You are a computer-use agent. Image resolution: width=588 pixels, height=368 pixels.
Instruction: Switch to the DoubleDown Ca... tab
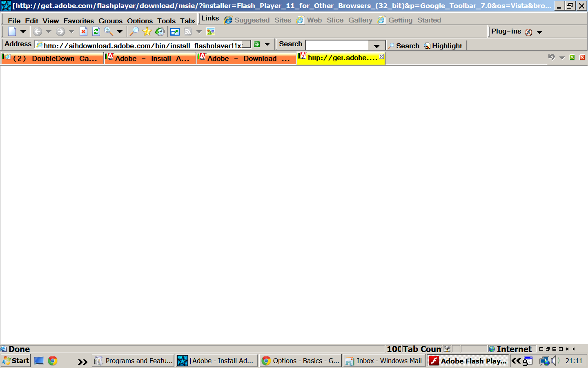click(52, 58)
